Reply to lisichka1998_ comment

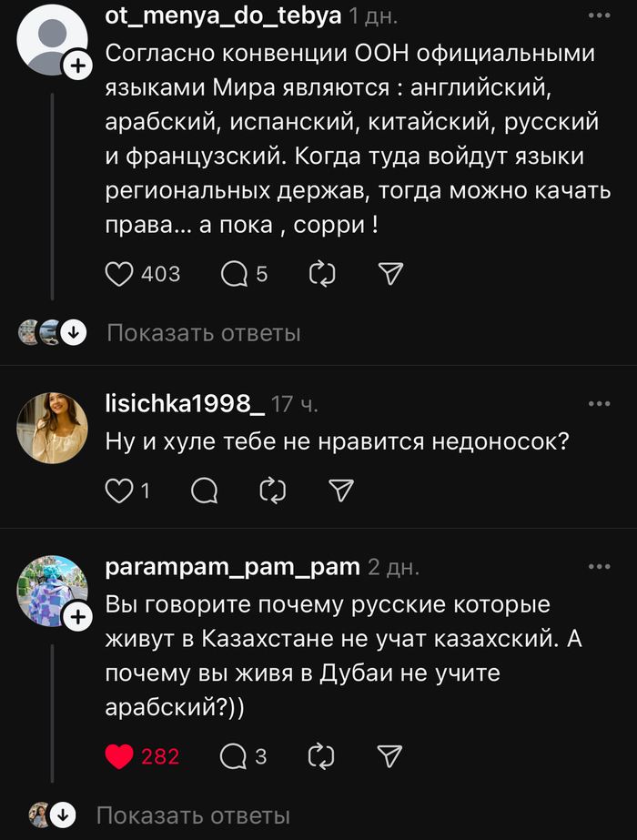point(205,491)
